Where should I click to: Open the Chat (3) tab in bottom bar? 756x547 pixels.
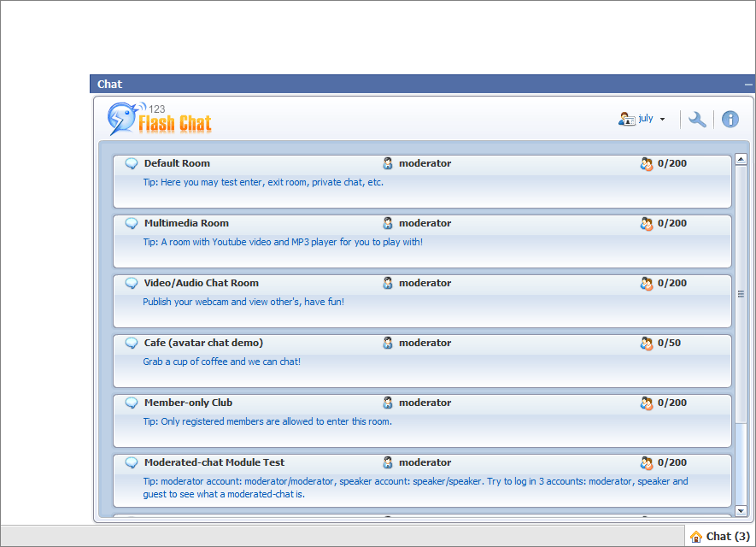pos(720,536)
